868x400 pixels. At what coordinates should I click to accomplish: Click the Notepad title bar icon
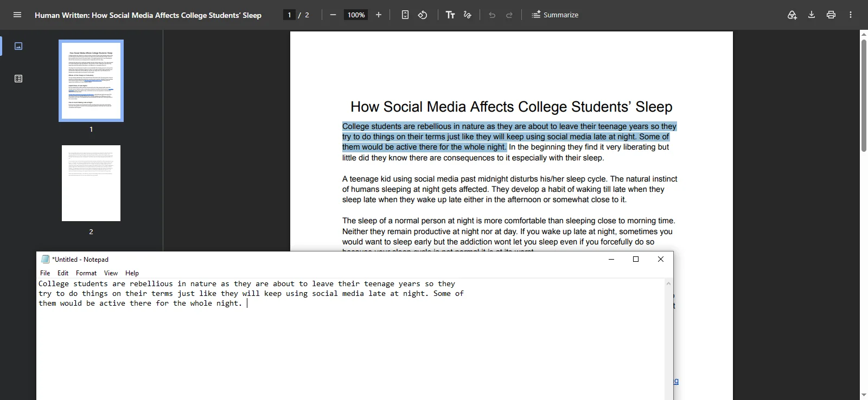46,259
